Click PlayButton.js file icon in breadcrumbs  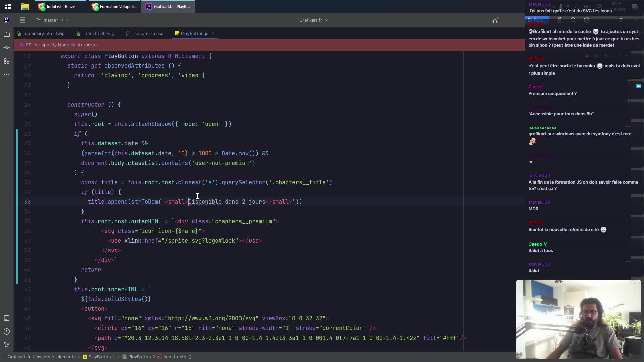tap(85, 357)
